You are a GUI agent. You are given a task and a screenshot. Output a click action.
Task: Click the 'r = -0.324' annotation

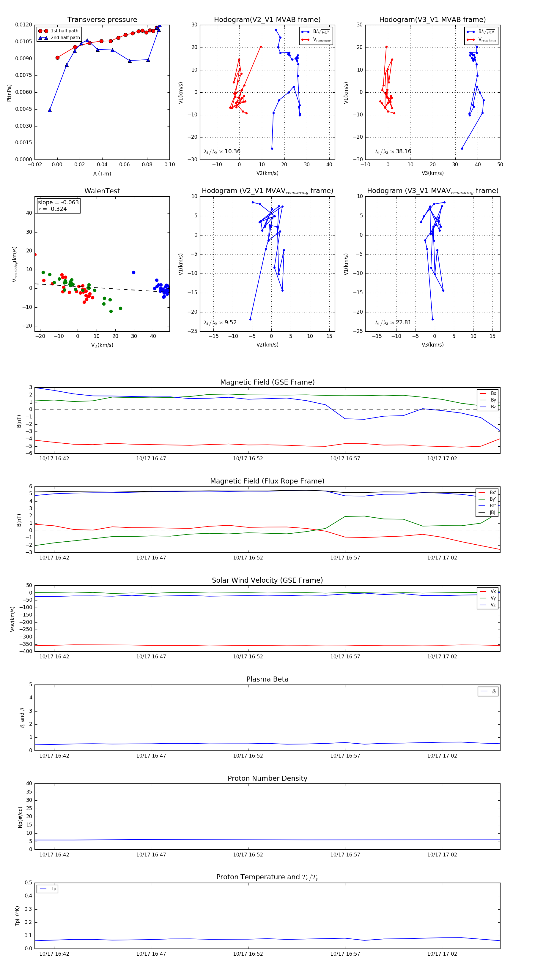53,209
